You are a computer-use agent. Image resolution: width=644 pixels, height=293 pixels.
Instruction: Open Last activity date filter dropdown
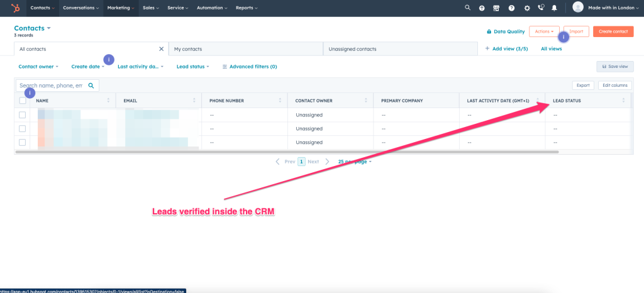(141, 67)
